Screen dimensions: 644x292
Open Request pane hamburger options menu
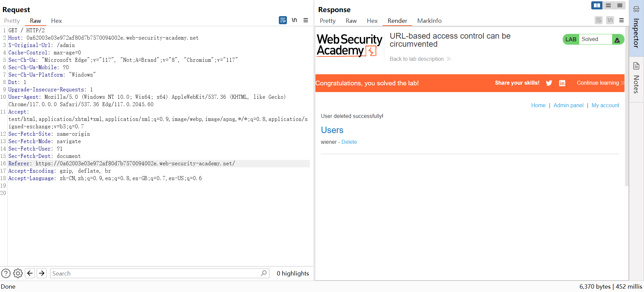pos(306,20)
